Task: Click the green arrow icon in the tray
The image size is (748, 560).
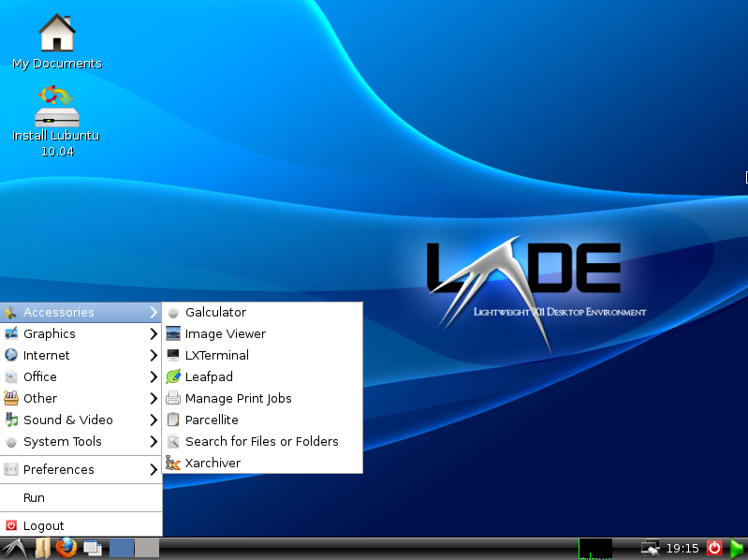Action: coord(737,548)
